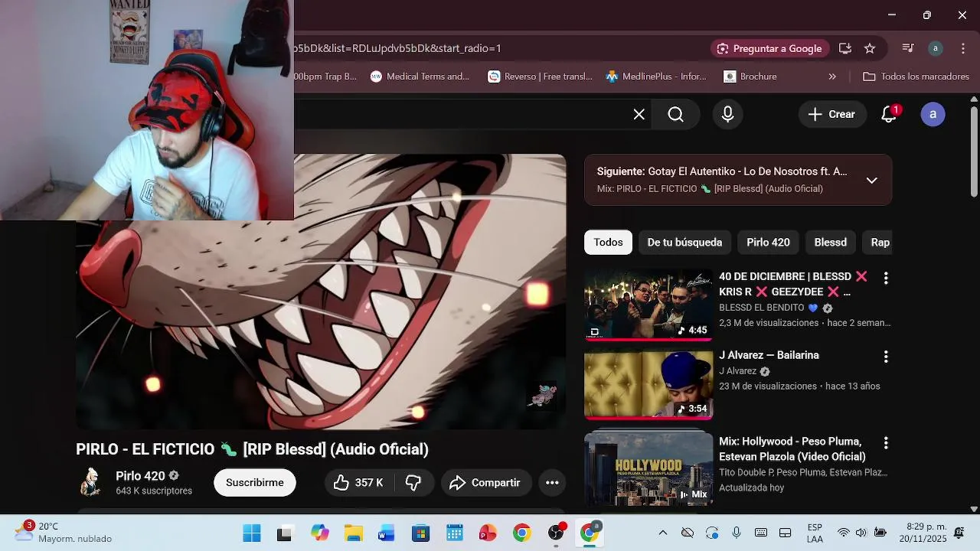Open Microsoft Store from taskbar
The height and width of the screenshot is (551, 980).
pos(420,533)
